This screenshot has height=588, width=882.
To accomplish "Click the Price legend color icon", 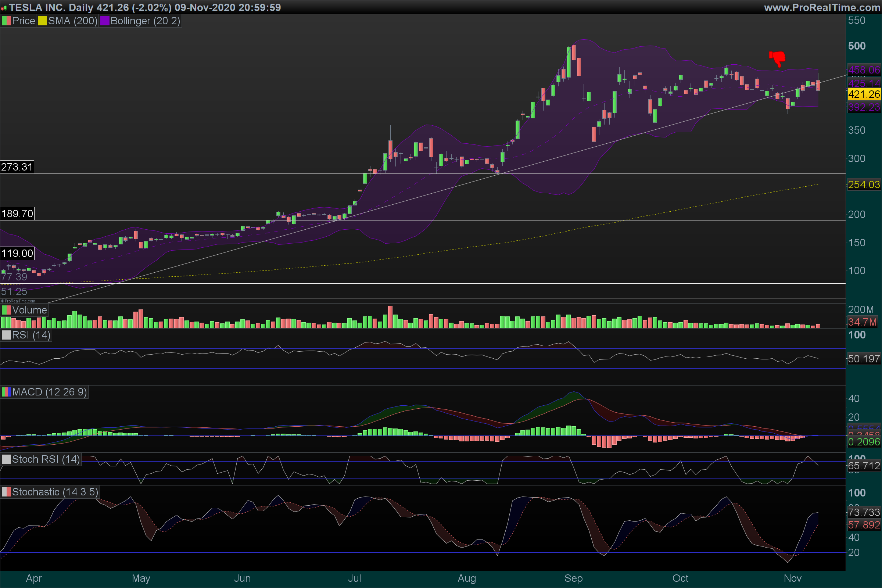I will [6, 21].
